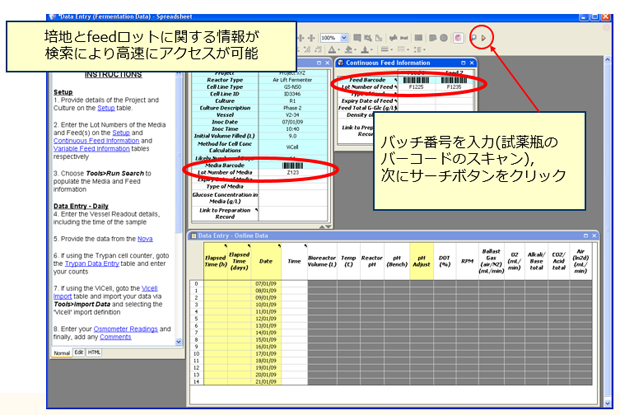Click the comment bubble toolbar icon

(x=433, y=38)
